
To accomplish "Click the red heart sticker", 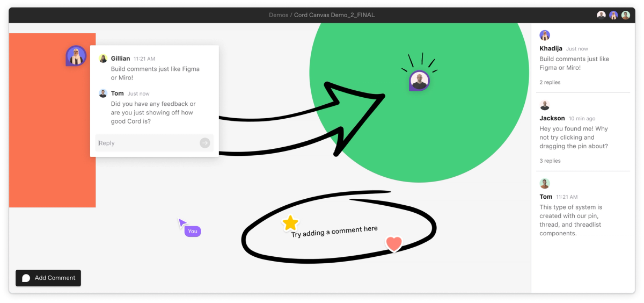I will pos(394,244).
